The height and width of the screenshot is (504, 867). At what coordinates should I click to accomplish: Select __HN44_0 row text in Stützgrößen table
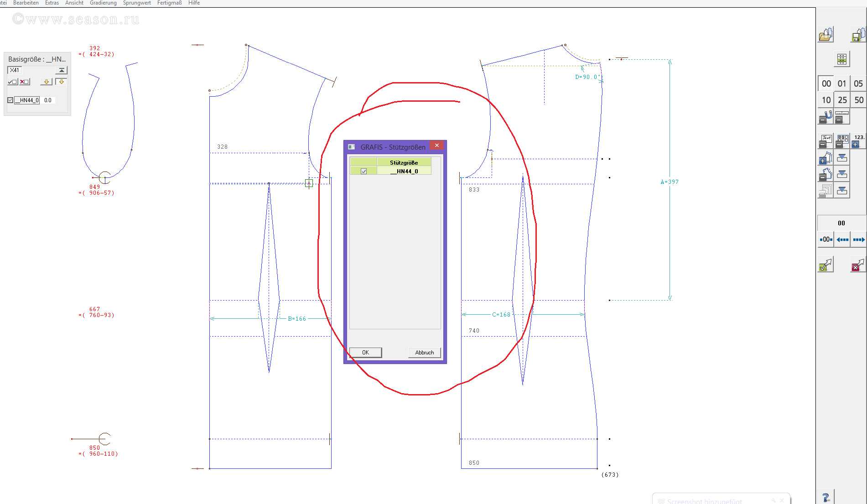tap(404, 171)
